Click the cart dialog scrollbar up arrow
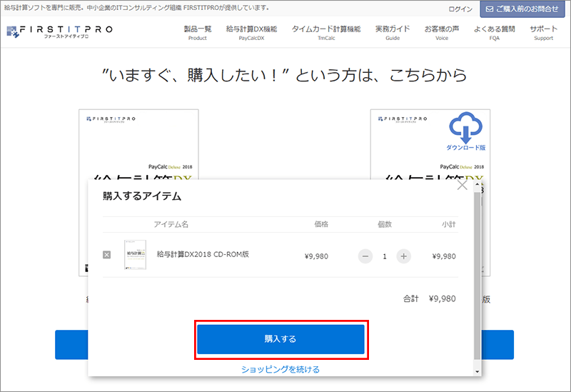Image resolution: width=571 pixels, height=392 pixels. tap(477, 184)
